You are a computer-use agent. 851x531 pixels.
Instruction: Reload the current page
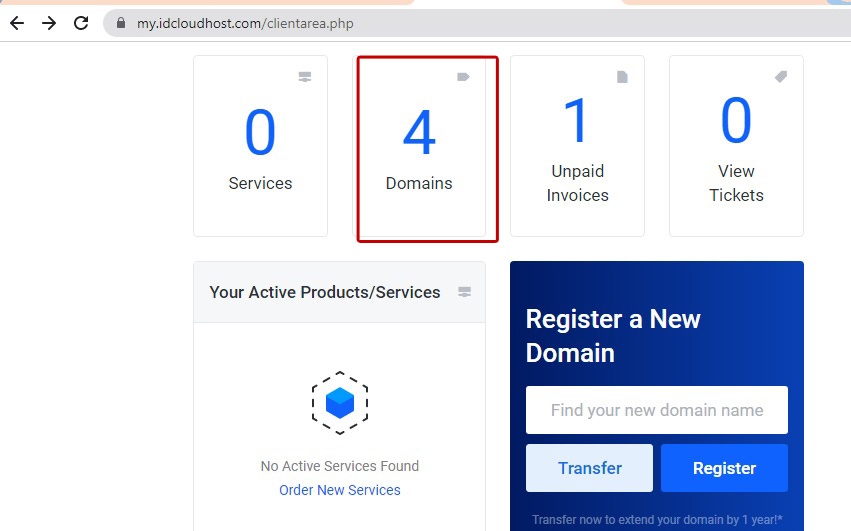pyautogui.click(x=82, y=23)
